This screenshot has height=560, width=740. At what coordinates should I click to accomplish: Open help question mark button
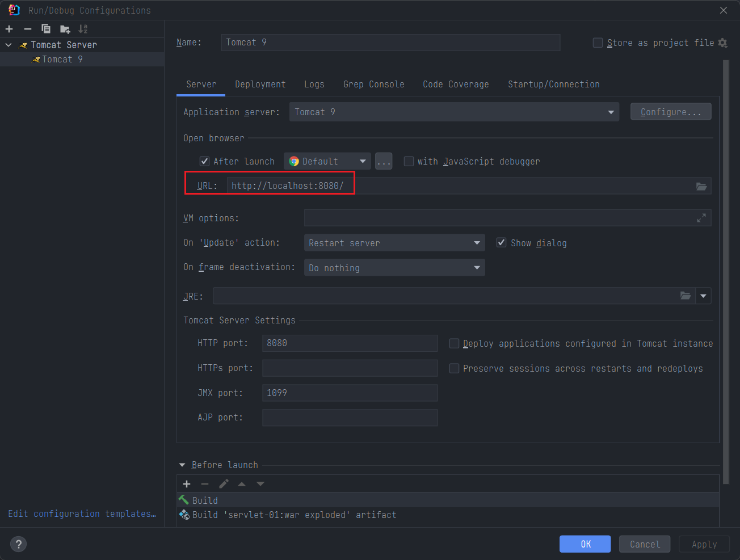click(19, 544)
